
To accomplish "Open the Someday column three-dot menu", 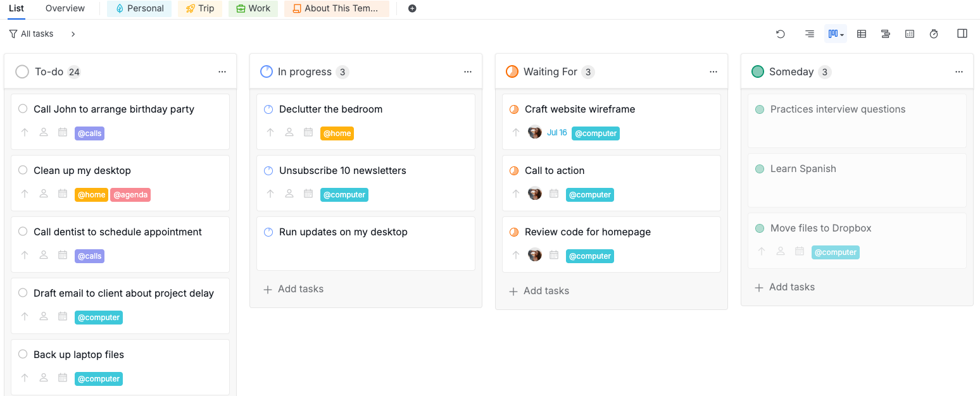I will pyautogui.click(x=959, y=72).
